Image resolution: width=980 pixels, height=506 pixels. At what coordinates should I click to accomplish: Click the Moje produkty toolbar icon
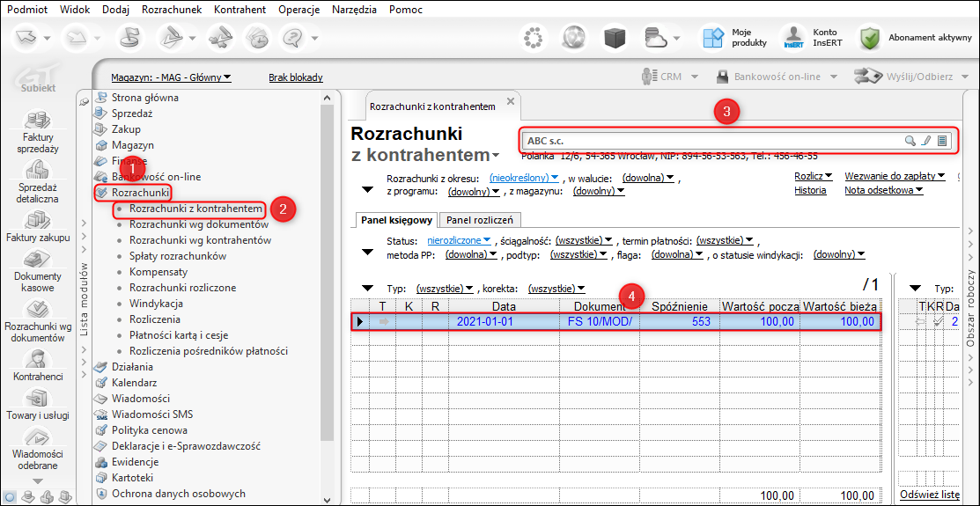pyautogui.click(x=712, y=37)
